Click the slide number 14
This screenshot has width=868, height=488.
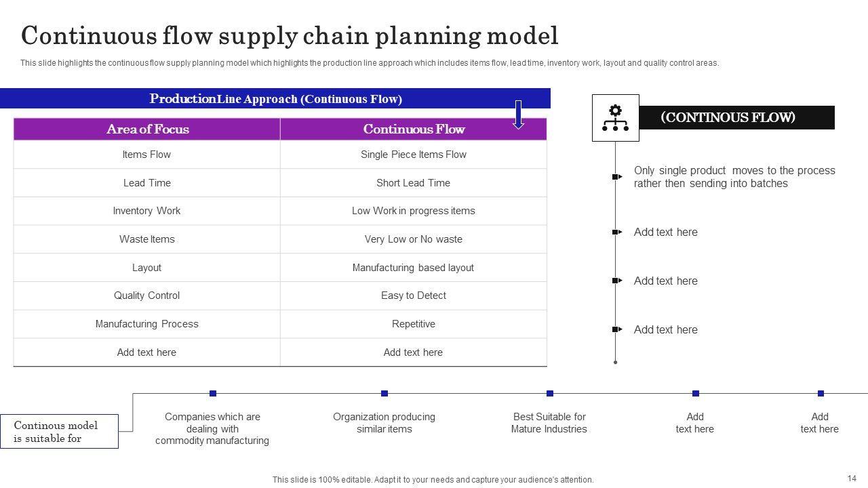tap(852, 478)
